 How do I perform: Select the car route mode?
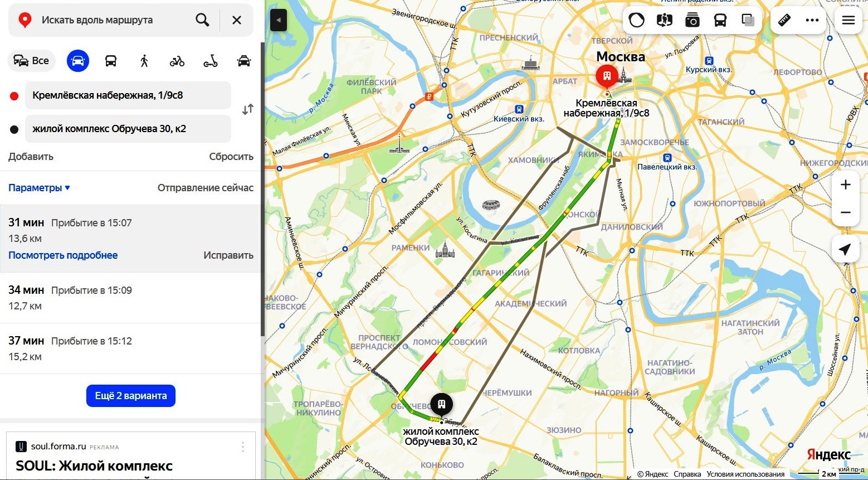(78, 61)
